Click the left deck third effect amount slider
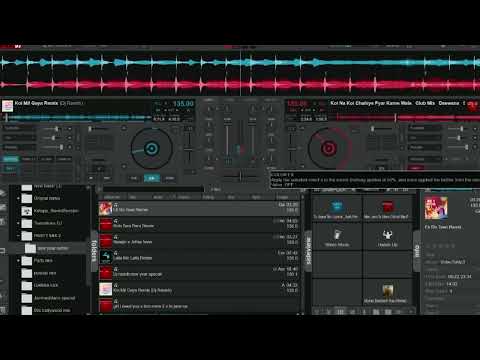This screenshot has height=360, width=480. [52, 147]
